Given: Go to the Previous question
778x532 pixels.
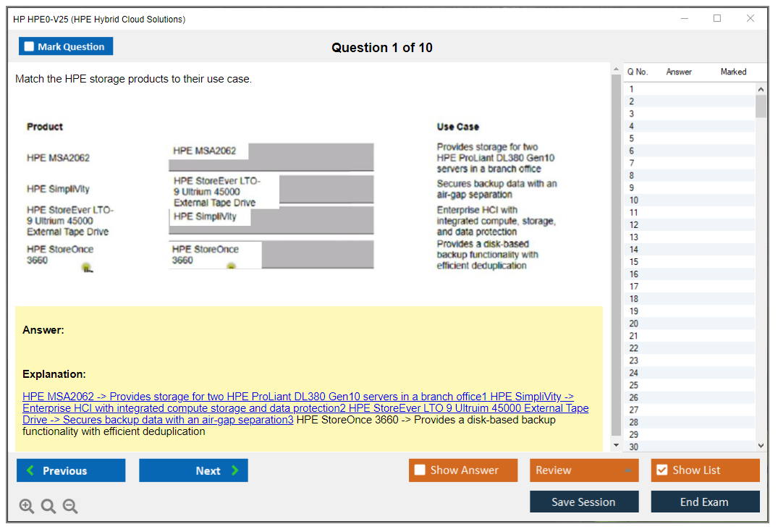Looking at the screenshot, I should (x=71, y=470).
